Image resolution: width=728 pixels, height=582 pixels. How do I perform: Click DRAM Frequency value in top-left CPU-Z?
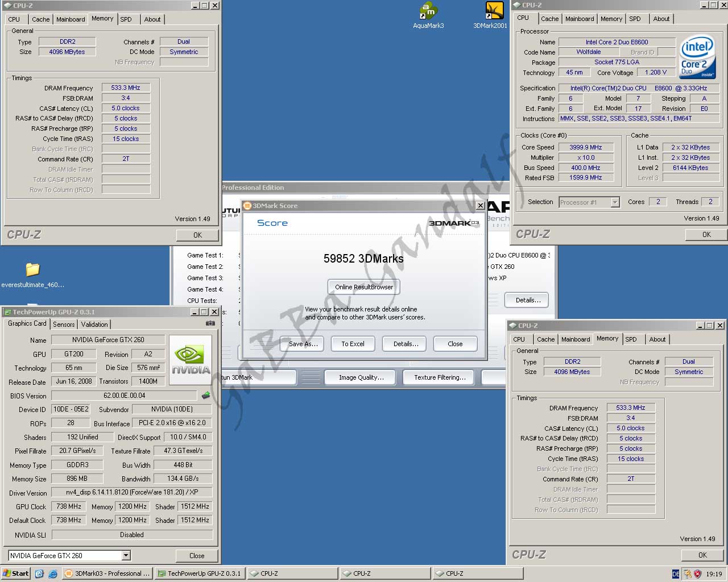point(126,88)
